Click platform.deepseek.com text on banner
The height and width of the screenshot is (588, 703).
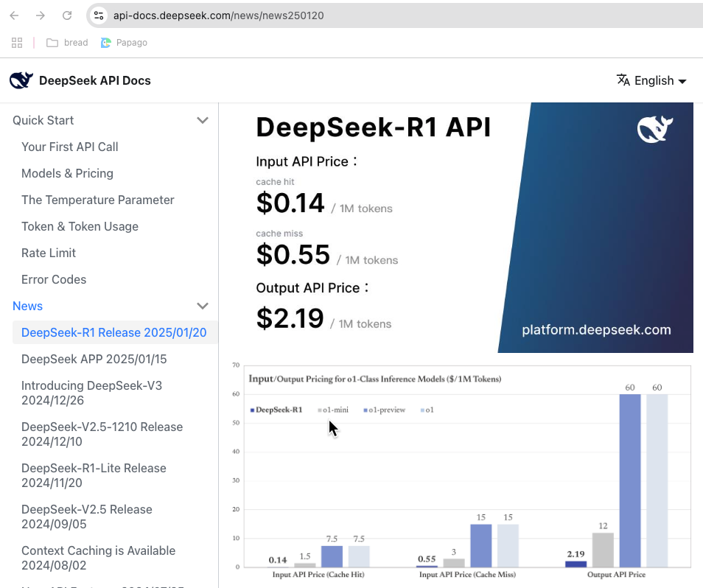pos(596,330)
